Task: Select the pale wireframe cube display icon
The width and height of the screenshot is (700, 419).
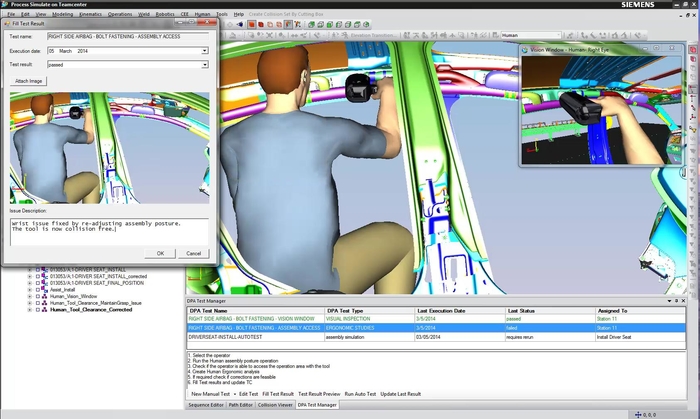Action: (x=270, y=25)
